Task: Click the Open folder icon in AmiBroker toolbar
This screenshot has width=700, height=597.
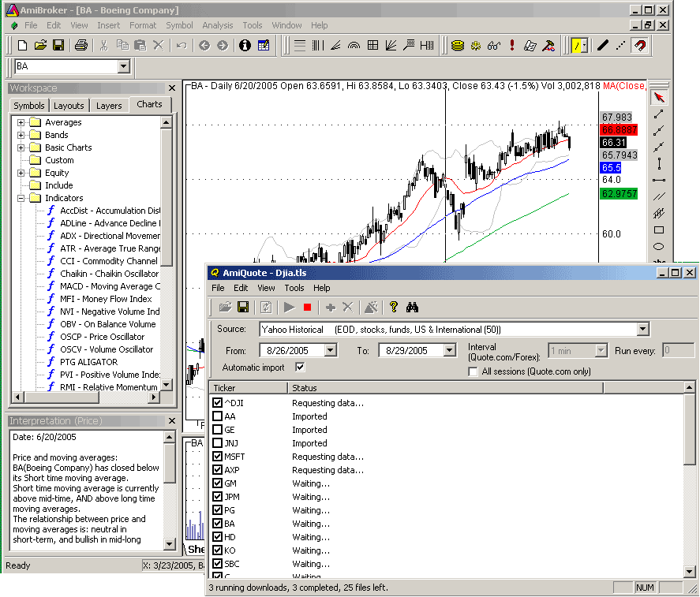Action: (40, 45)
